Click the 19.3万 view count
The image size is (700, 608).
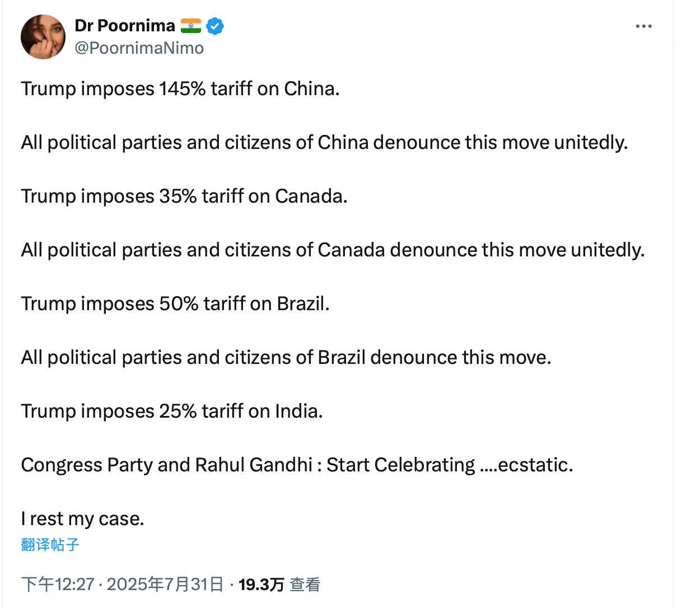pyautogui.click(x=261, y=584)
